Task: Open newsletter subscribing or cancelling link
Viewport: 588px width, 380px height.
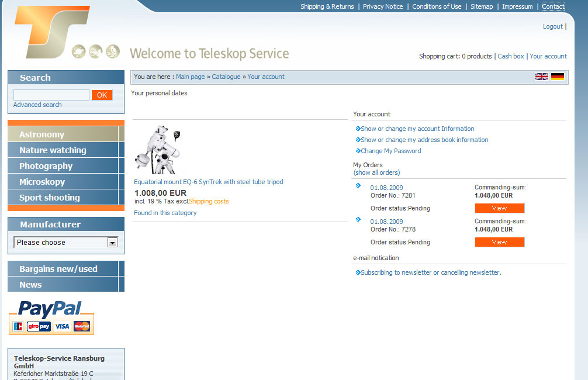Action: tap(431, 272)
